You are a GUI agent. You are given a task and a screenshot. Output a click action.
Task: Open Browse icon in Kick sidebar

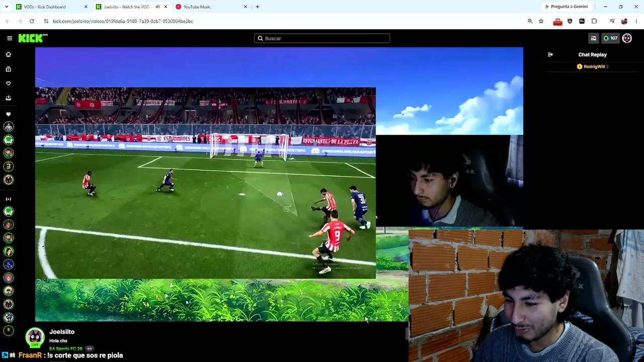coord(8,69)
